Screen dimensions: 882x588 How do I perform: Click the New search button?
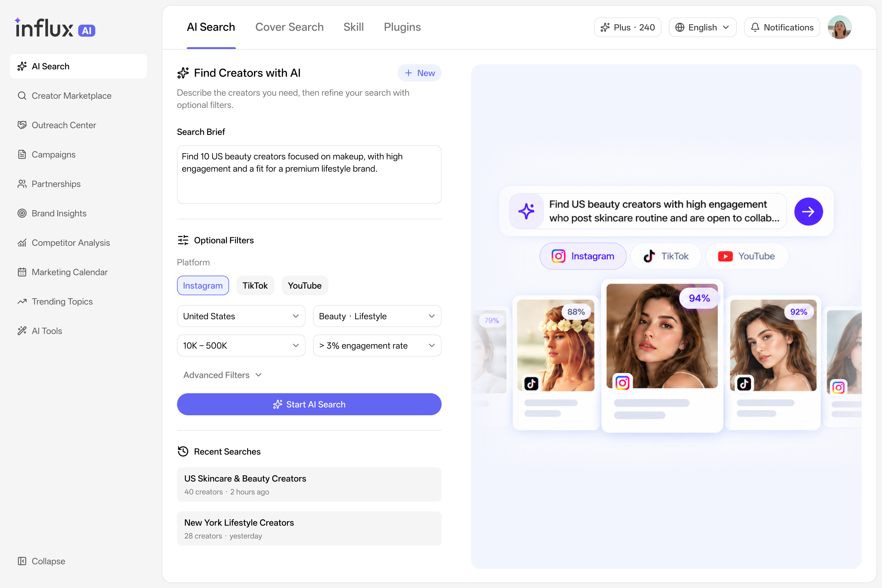[419, 73]
